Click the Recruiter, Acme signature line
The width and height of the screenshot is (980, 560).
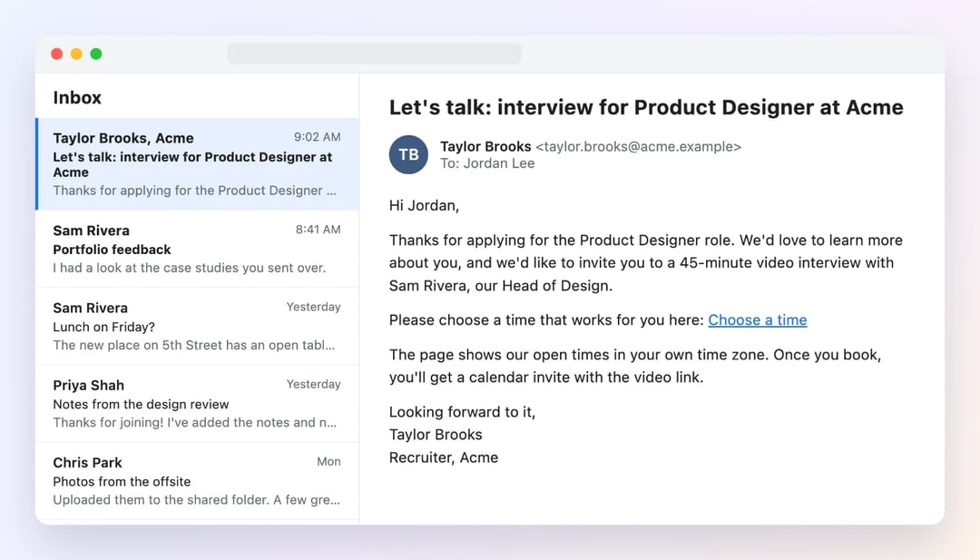pos(444,457)
